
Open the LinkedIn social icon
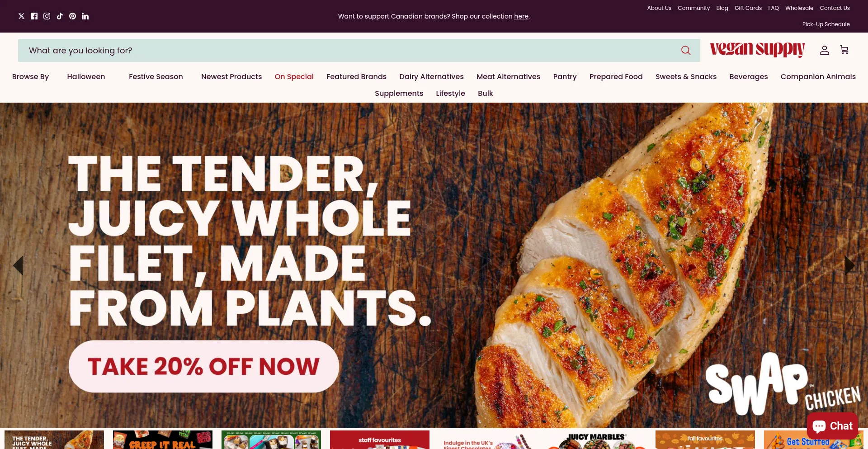tap(85, 16)
